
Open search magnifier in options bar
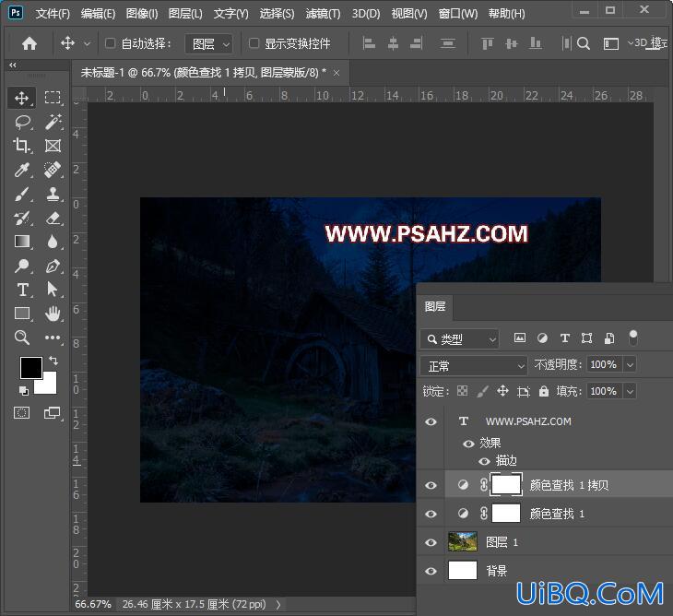click(584, 43)
